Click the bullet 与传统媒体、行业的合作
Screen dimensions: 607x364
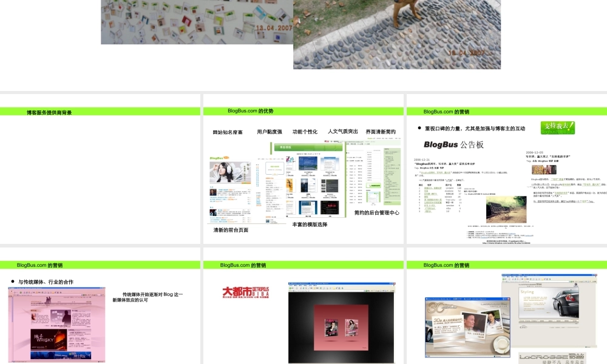point(46,282)
